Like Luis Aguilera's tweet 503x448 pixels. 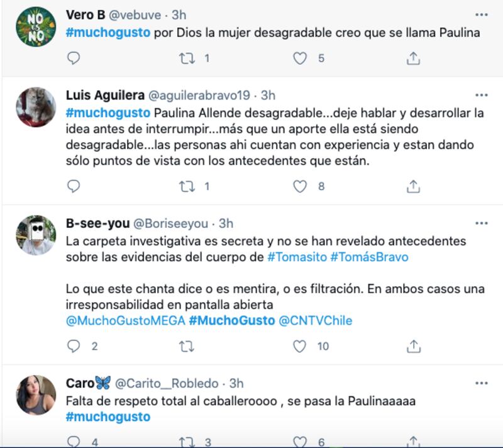[x=300, y=186]
